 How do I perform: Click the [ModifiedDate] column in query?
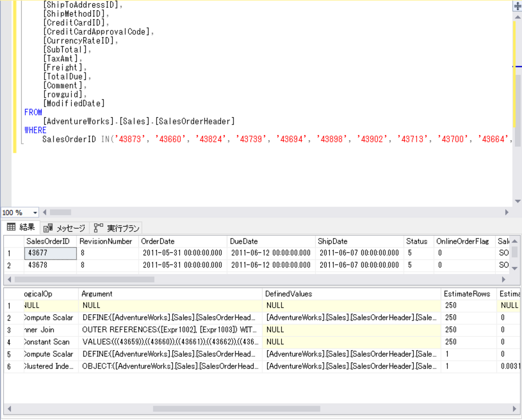point(74,103)
